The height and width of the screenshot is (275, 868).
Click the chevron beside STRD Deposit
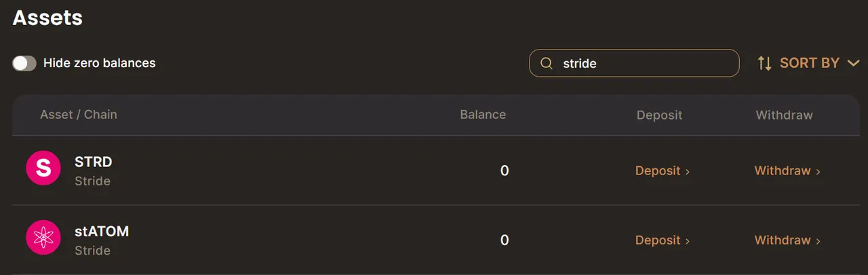[x=688, y=172]
